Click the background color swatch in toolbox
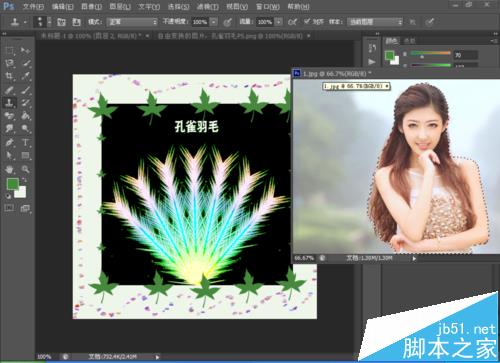Screen dimensions: 500x363 click(x=21, y=193)
